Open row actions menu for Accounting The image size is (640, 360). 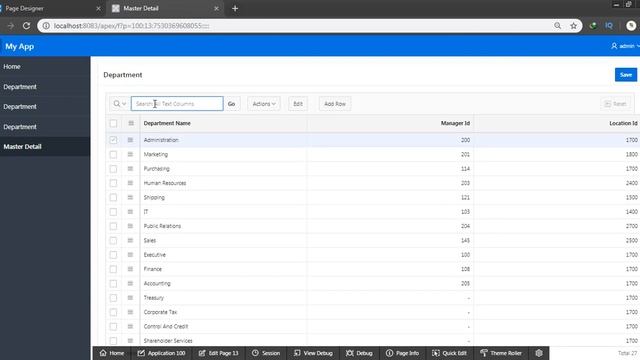130,283
